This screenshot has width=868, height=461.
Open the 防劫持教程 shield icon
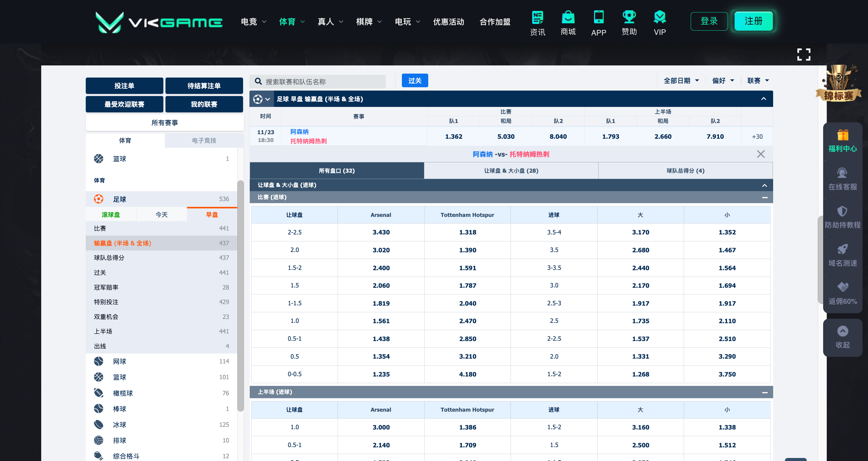coord(843,211)
